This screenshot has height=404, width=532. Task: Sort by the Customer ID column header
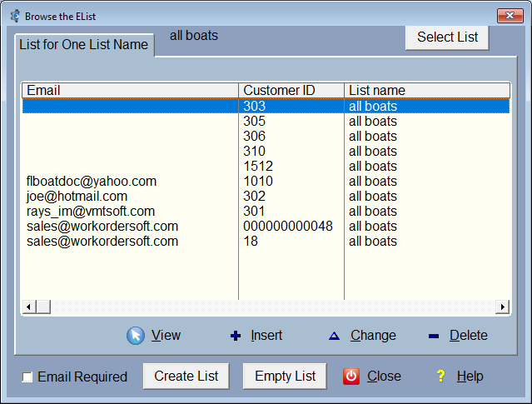(291, 91)
